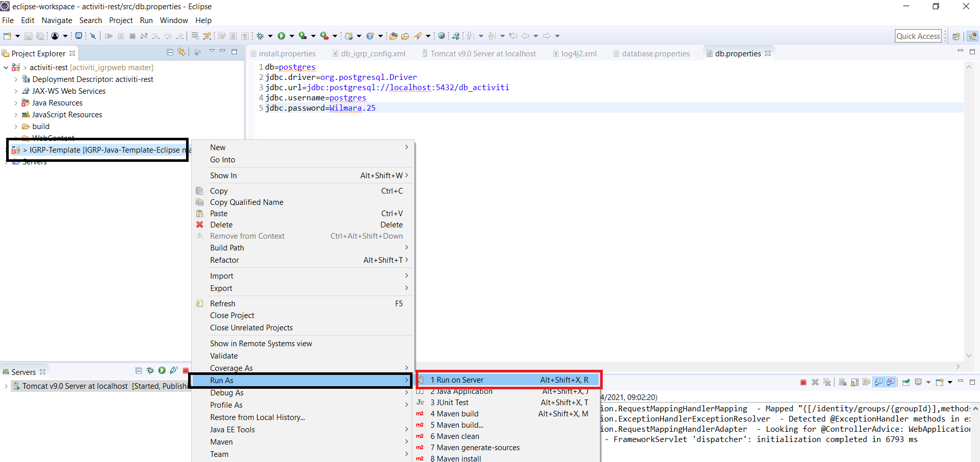This screenshot has width=980, height=462.
Task: Click the Save icon in toolbar
Action: point(28,36)
